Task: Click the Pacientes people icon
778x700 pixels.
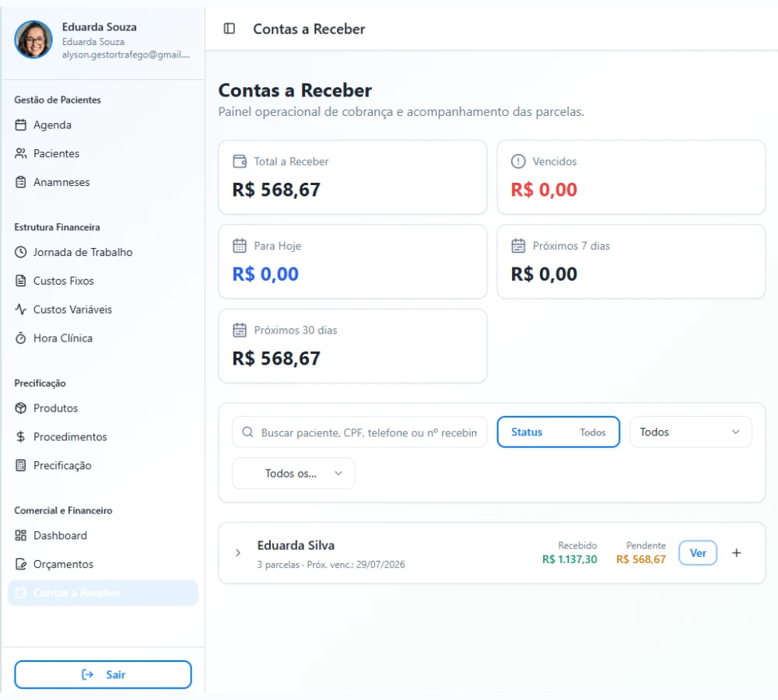Action: [x=20, y=153]
